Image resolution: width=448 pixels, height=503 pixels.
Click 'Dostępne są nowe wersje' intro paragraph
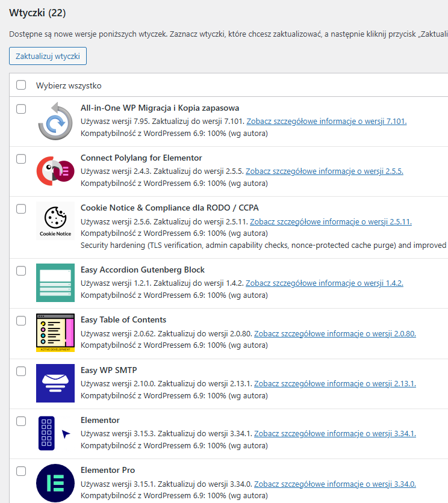[228, 34]
